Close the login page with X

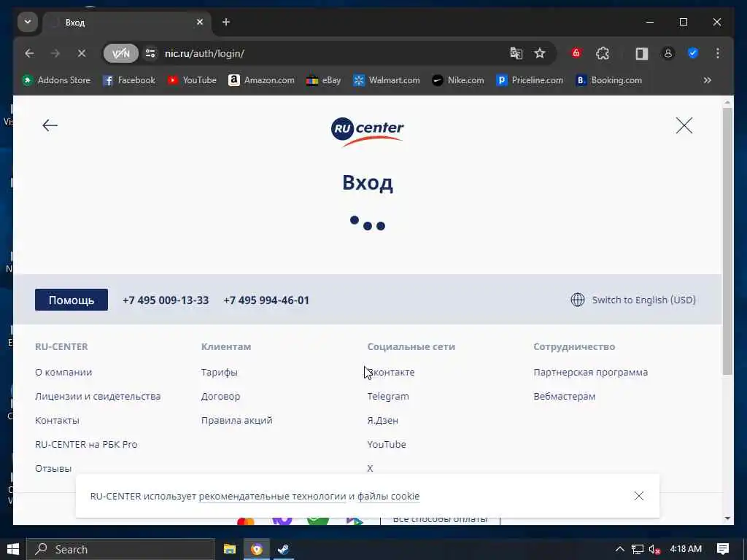click(x=684, y=125)
